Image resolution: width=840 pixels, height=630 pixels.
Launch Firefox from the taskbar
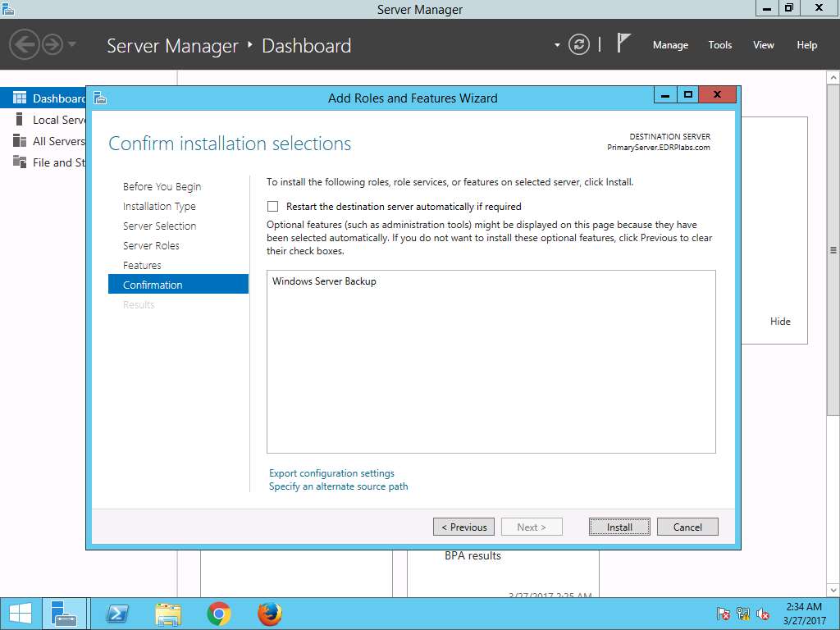269,614
